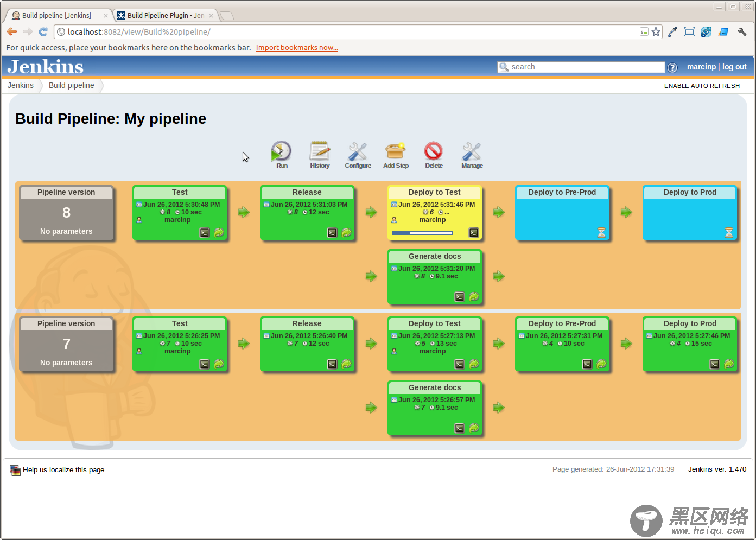This screenshot has height=540, width=756.
Task: Click the Build pipeline breadcrumb
Action: pyautogui.click(x=72, y=85)
